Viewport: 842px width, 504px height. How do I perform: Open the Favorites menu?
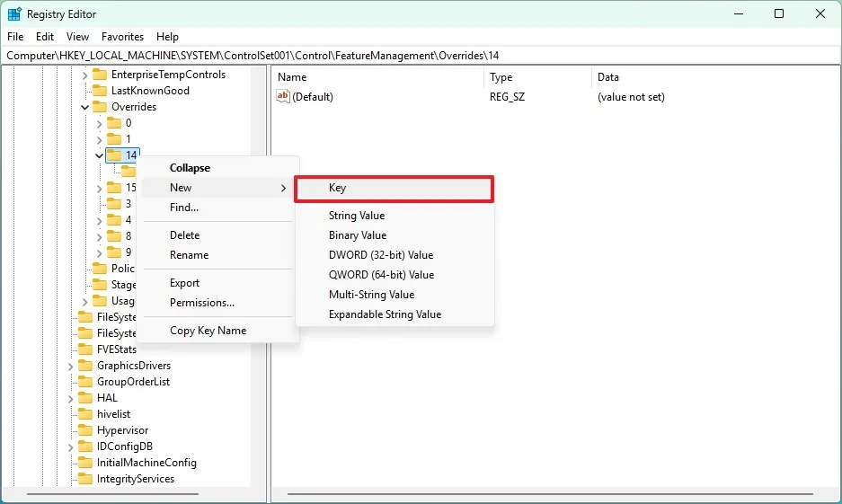coord(122,37)
